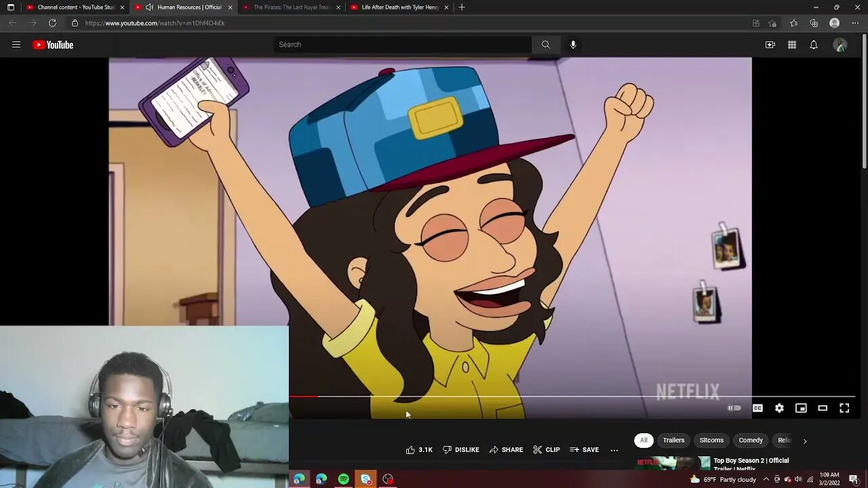Screen dimensions: 868x488
Task: Seek the video using the progress bar
Action: [572, 396]
